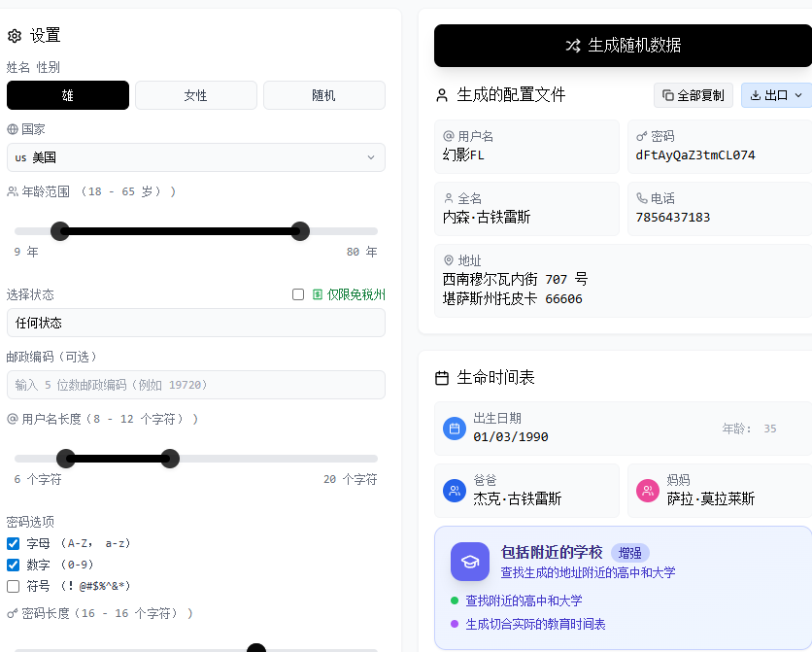The height and width of the screenshot is (652, 812).
Task: Click the key icon next to 密码
Action: 639,136
